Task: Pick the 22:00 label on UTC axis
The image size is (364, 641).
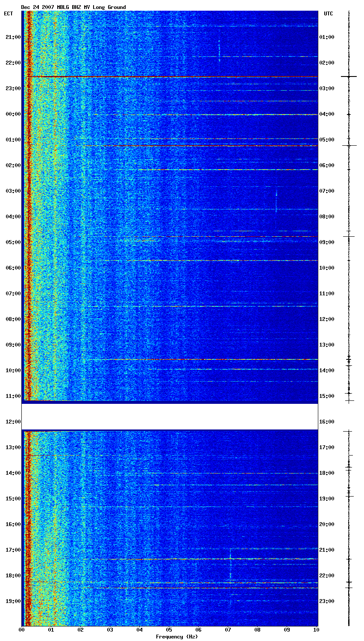Action: click(327, 576)
